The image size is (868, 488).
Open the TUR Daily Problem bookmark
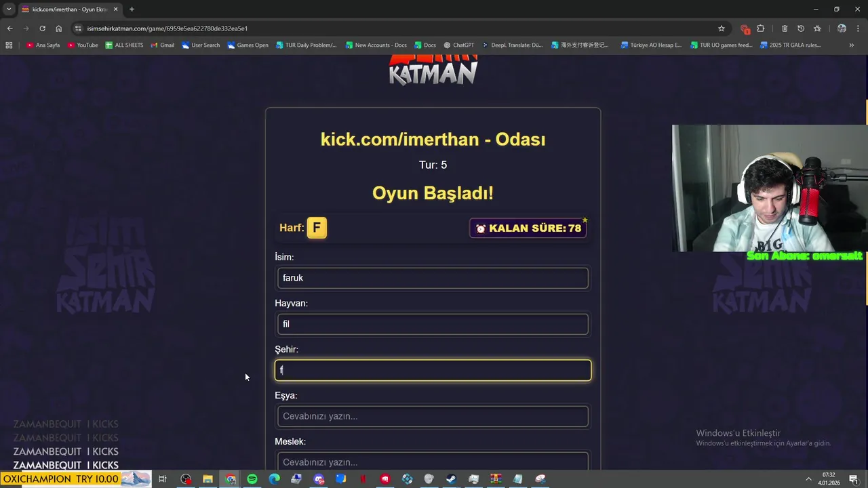(x=307, y=45)
